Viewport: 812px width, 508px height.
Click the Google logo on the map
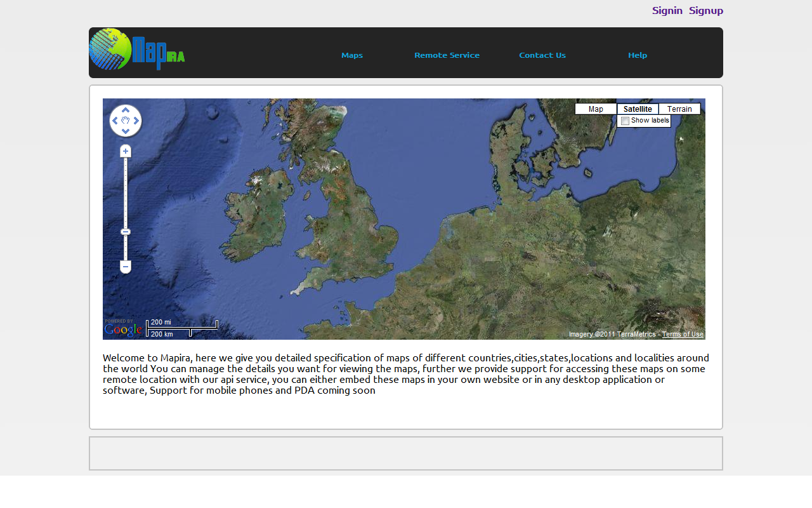[123, 329]
